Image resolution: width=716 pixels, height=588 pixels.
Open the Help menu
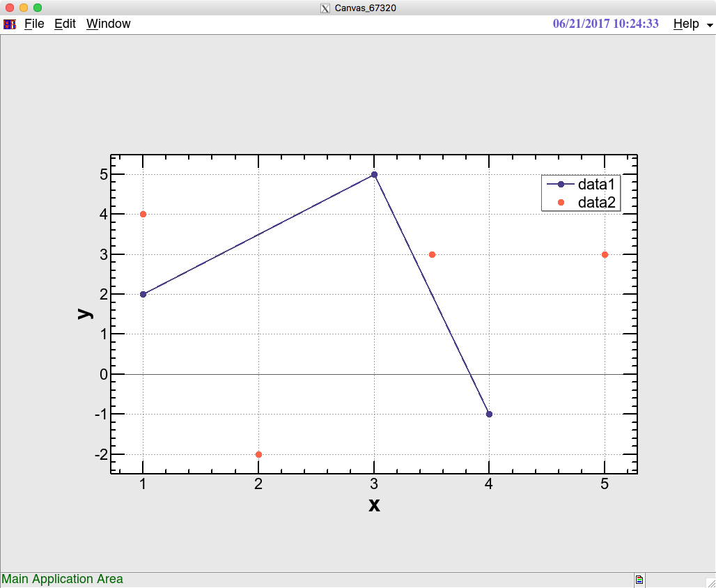686,24
